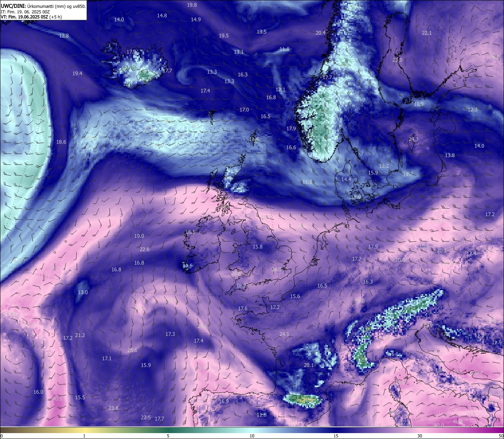Screen dimensions: 504x439
Task: Click the 19.4 value west of Iceland
Action: click(77, 73)
